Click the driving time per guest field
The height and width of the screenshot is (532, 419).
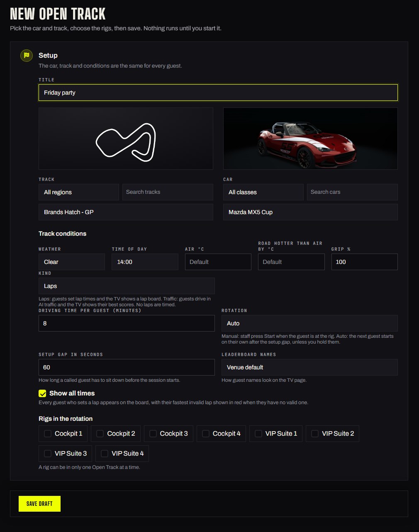127,323
